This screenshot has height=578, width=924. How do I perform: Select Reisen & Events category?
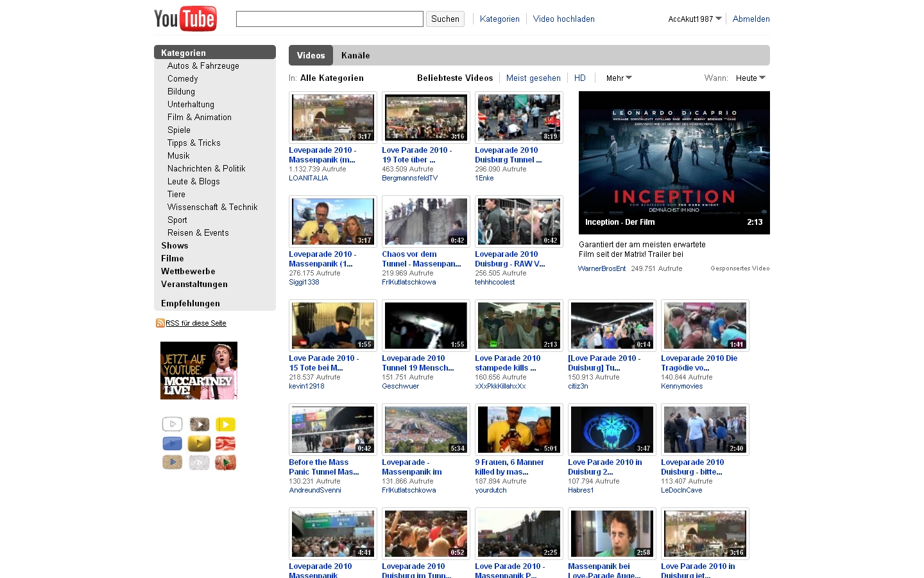tap(198, 232)
